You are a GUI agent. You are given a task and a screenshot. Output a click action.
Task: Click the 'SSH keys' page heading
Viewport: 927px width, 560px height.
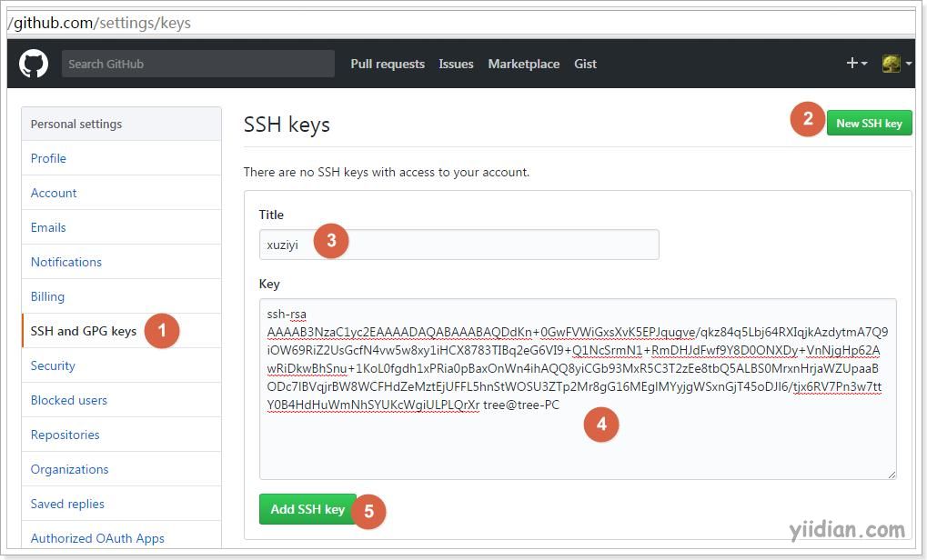click(x=287, y=125)
